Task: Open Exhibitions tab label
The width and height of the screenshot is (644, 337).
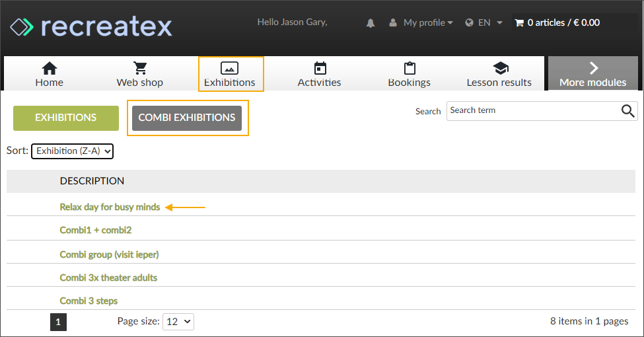Action: 230,83
